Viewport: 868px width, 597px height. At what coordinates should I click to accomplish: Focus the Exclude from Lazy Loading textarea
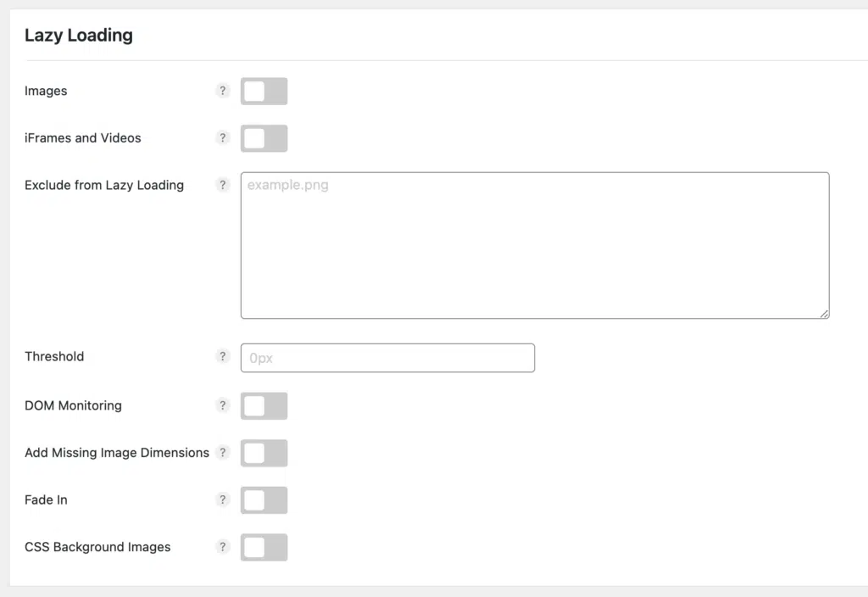click(535, 245)
